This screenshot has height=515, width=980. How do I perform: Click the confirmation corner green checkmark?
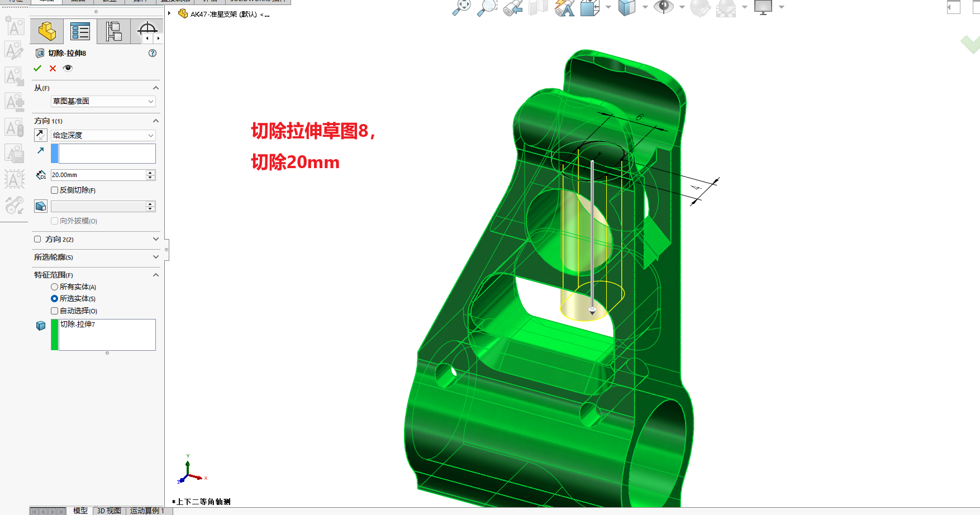(971, 44)
